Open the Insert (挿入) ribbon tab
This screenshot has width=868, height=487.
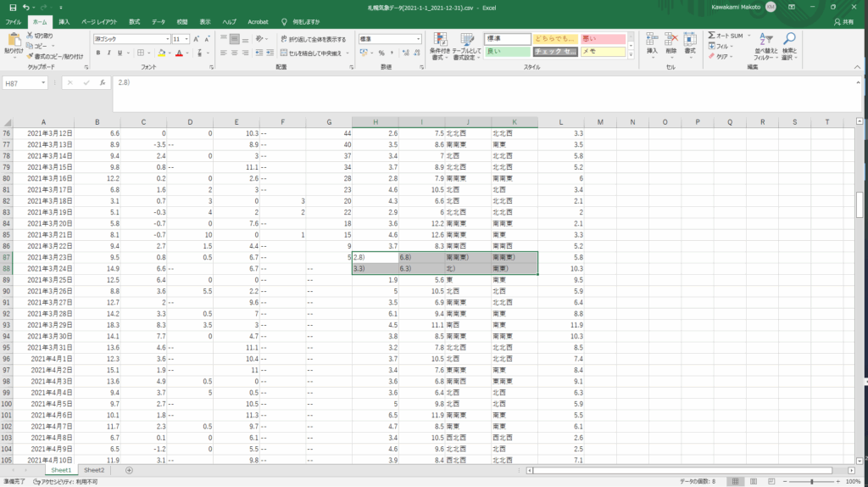[x=64, y=20]
